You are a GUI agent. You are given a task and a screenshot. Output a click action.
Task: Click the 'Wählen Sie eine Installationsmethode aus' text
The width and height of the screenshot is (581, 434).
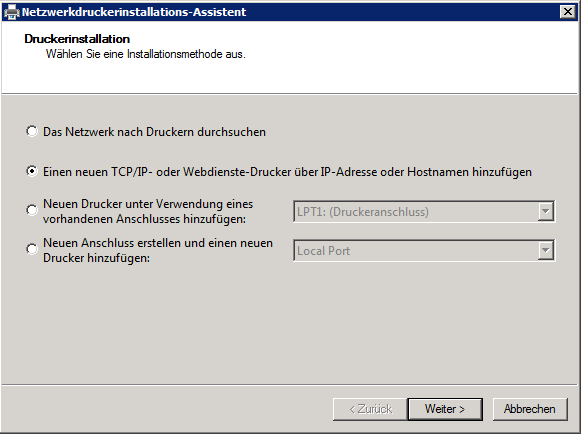pyautogui.click(x=146, y=54)
